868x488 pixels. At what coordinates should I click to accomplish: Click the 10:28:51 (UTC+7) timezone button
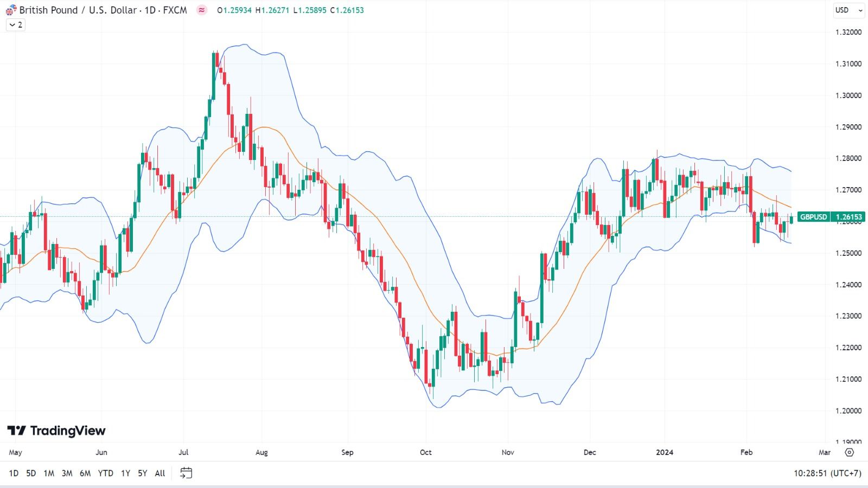tap(827, 473)
